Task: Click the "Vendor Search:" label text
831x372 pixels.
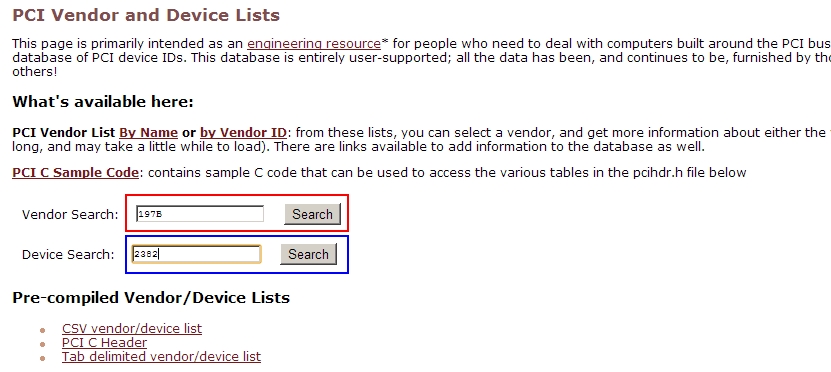Action: 70,215
